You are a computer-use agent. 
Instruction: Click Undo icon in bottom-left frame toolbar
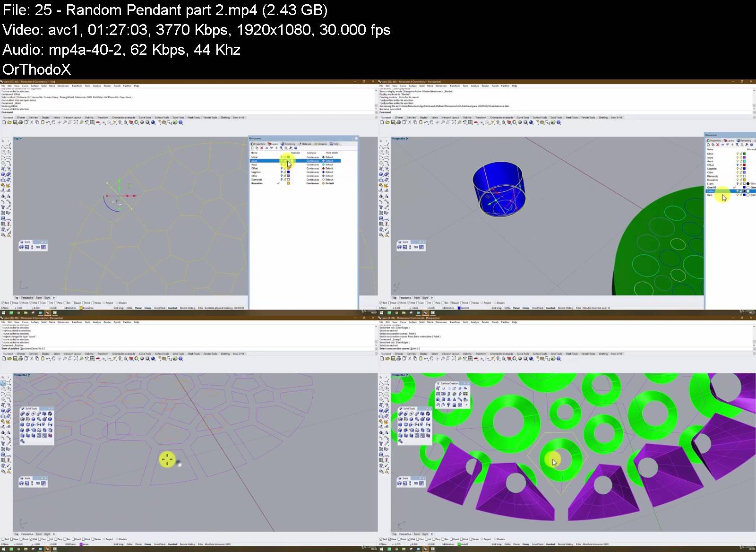[48, 358]
